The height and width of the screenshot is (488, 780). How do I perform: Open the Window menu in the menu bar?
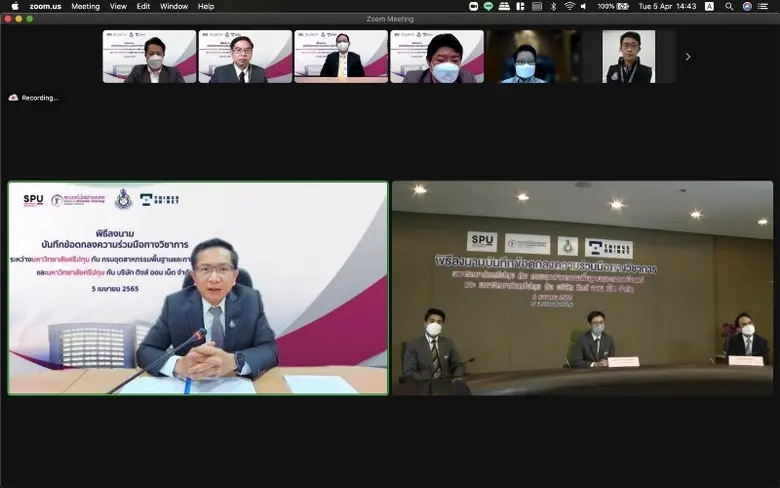tap(174, 6)
